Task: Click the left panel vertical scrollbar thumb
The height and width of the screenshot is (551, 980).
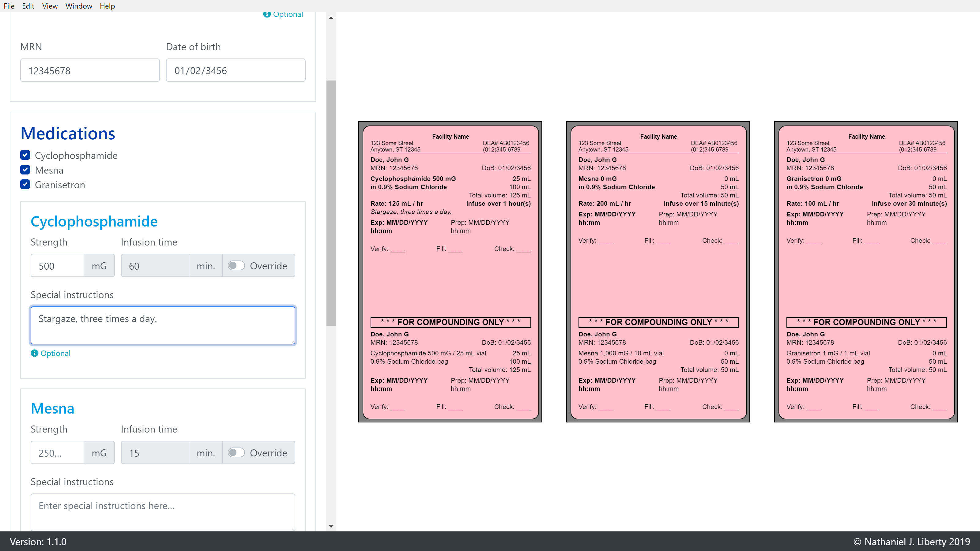Action: tap(331, 203)
